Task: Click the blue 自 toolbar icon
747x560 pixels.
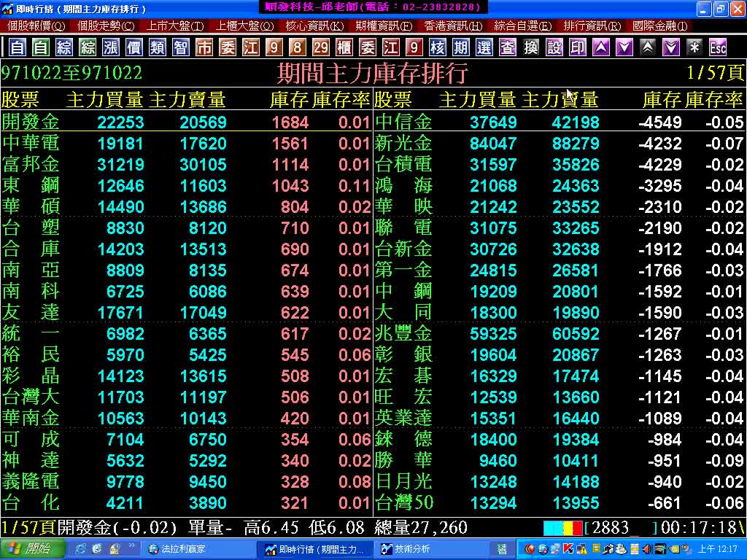Action: 18,47
